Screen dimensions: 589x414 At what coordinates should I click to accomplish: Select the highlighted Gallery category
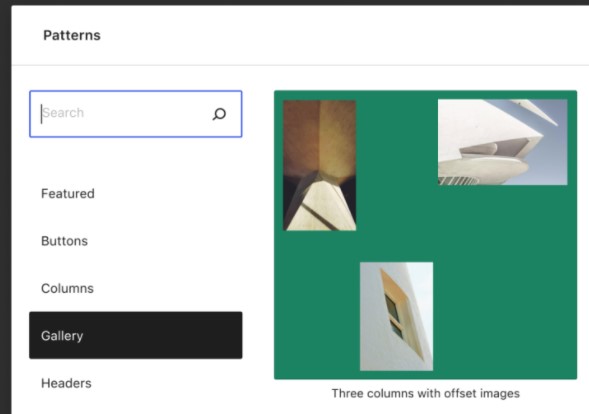click(x=136, y=335)
